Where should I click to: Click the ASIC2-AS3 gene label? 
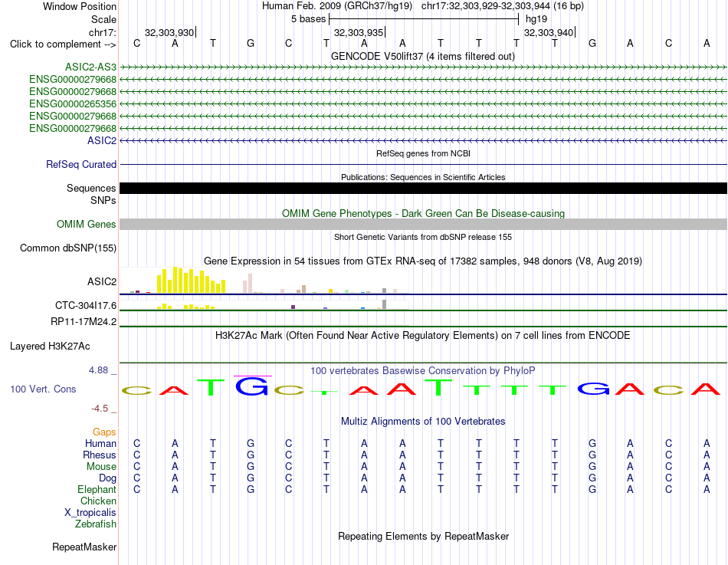click(90, 67)
